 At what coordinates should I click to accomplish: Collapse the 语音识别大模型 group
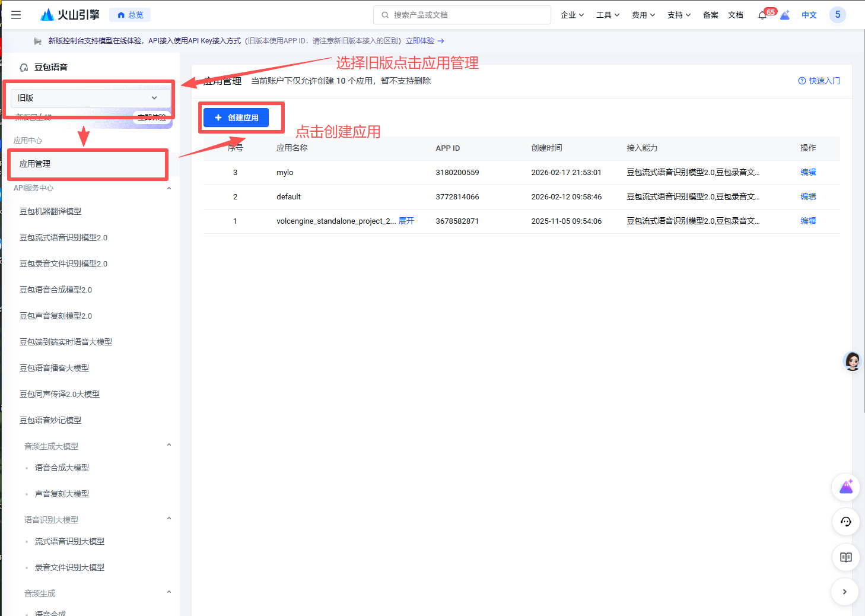tap(169, 519)
